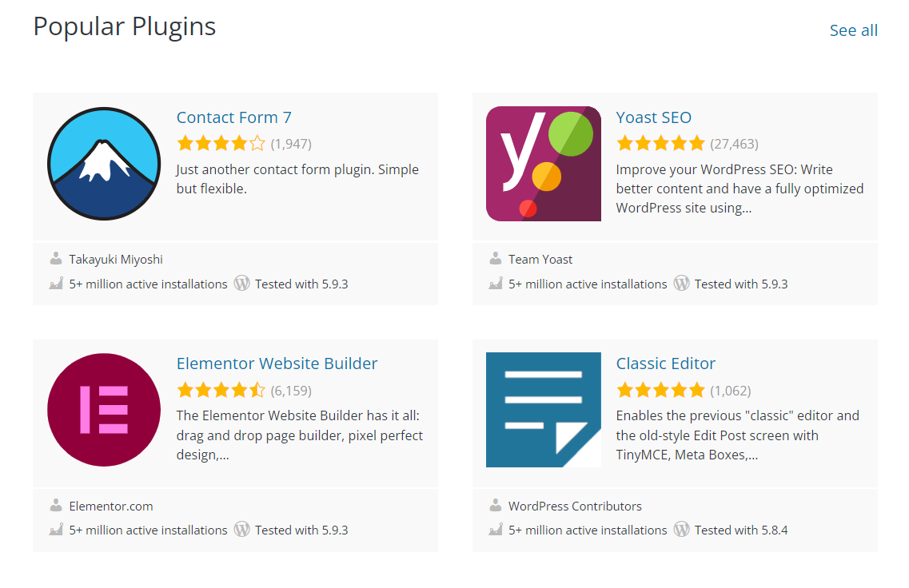Click See all popular plugins
Viewport: 909px width, 588px height.
click(x=853, y=30)
